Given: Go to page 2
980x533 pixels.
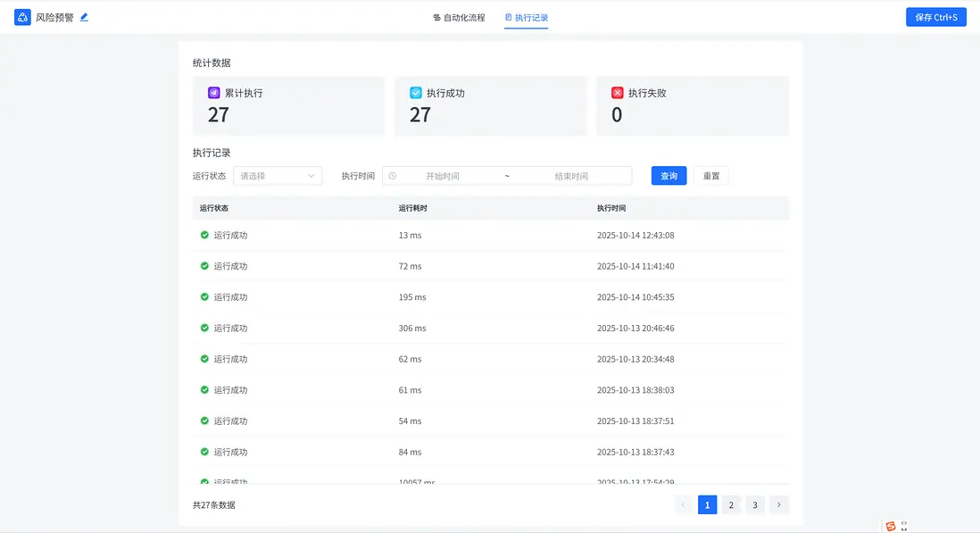Looking at the screenshot, I should [731, 505].
